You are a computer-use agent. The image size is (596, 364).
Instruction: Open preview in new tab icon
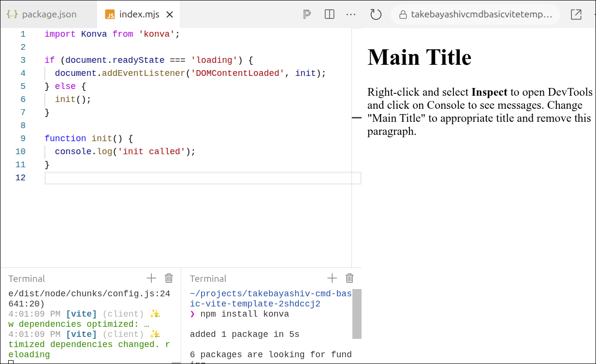click(x=576, y=15)
